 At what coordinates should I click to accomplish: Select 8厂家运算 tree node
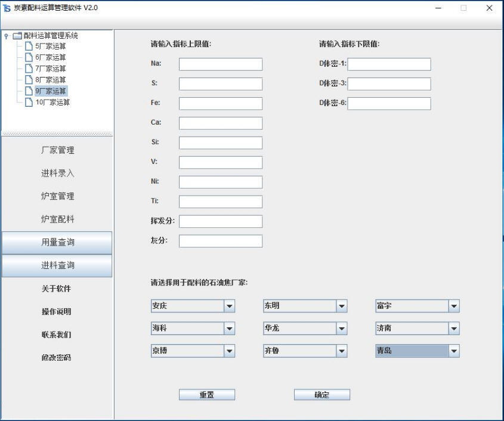coord(50,80)
